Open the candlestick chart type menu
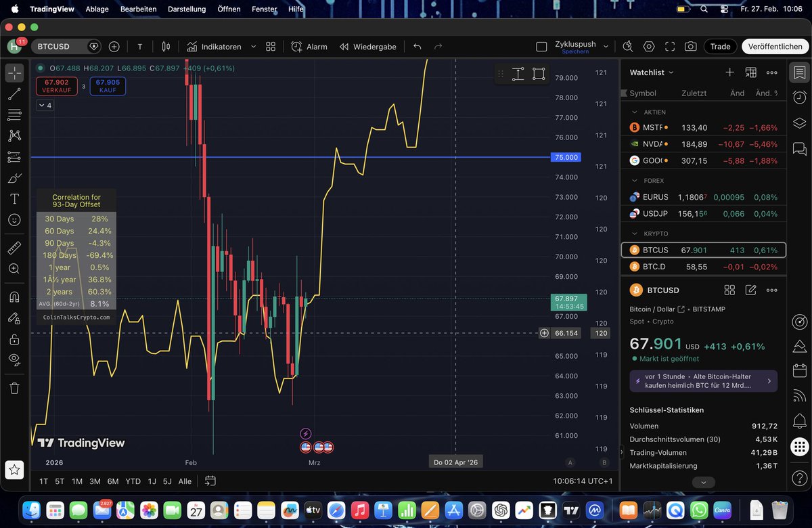Screen dimensions: 812x528 coord(166,47)
